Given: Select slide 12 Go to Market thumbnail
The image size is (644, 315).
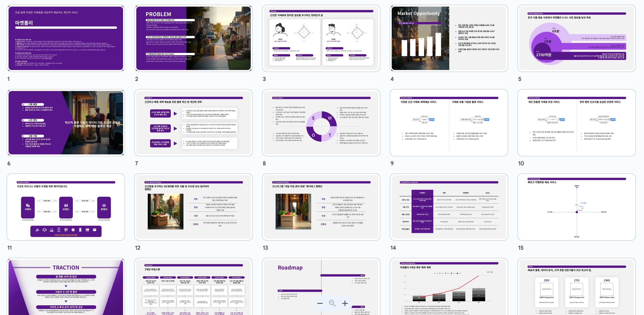Looking at the screenshot, I should (x=194, y=207).
